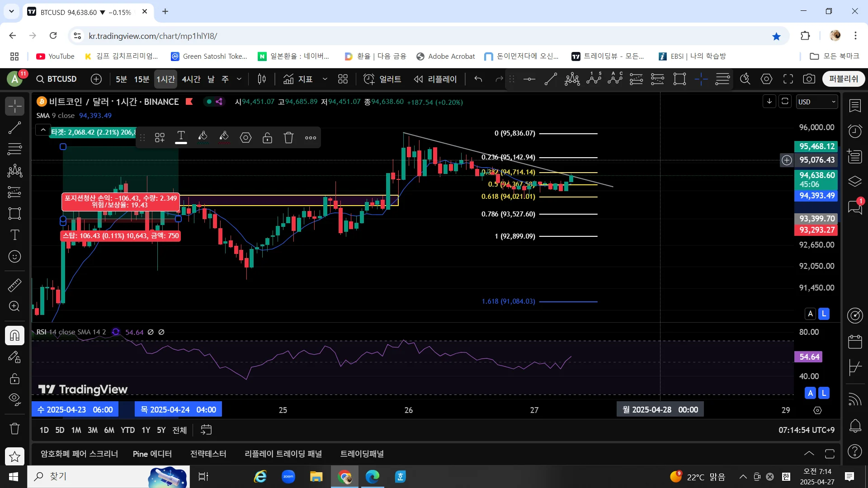Toggle hide all drawings eye icon

14,399
